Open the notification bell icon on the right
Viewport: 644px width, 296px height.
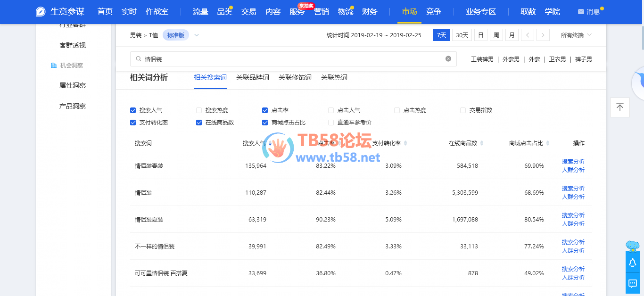[632, 263]
